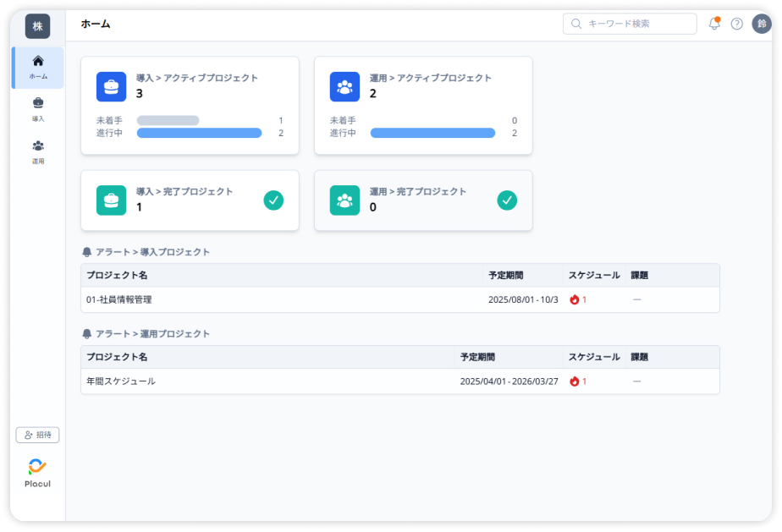Go to ホーム in the sidebar

point(38,68)
